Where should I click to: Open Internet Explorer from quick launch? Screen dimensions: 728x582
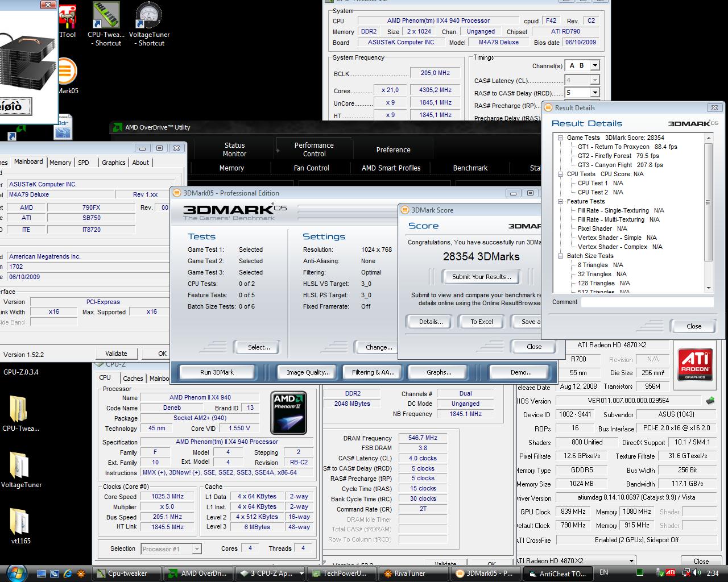click(x=68, y=573)
